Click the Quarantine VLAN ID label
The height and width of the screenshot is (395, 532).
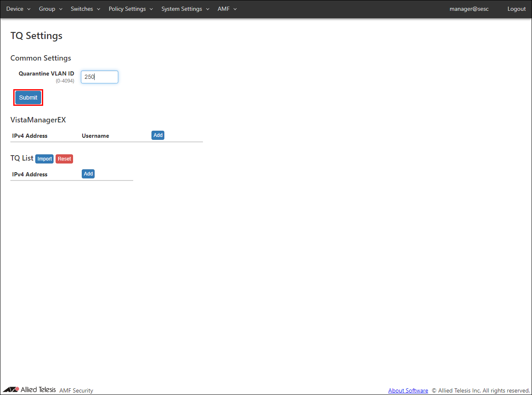[x=46, y=73]
